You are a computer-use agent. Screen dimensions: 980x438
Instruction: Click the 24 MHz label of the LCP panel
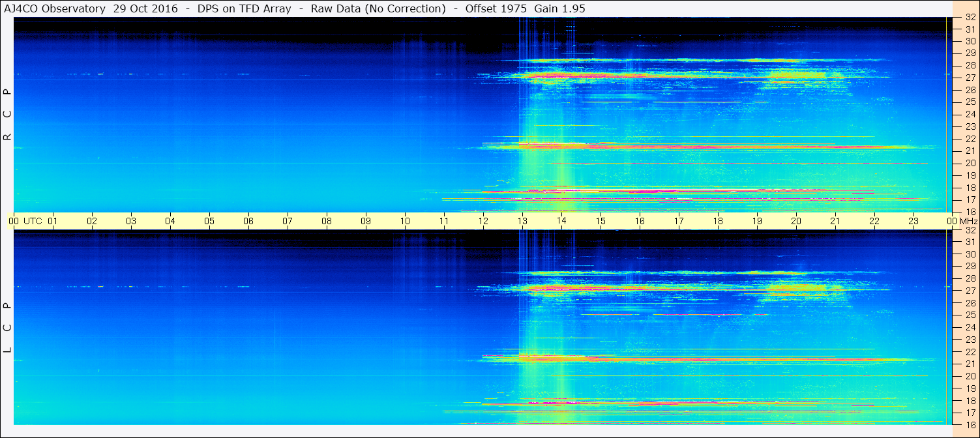(x=970, y=327)
